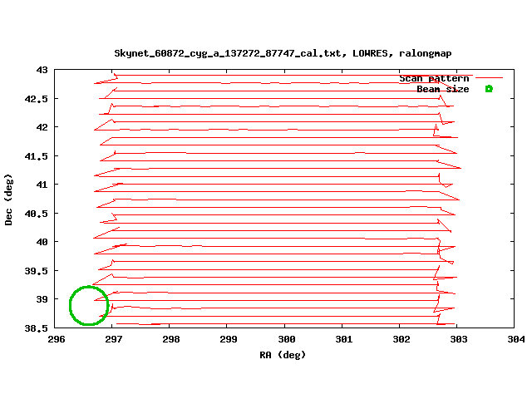Click the 298 tick label on RA axis
Screen dimensions: 532x399
coord(171,339)
